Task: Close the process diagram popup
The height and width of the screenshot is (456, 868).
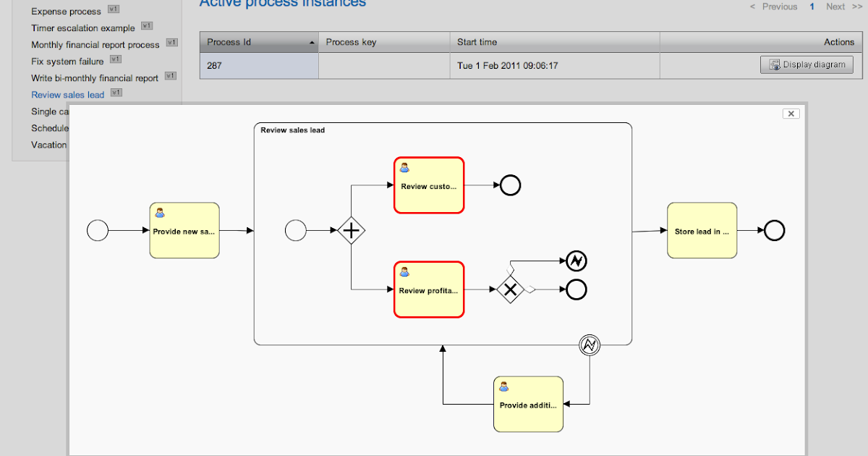Action: coord(791,114)
